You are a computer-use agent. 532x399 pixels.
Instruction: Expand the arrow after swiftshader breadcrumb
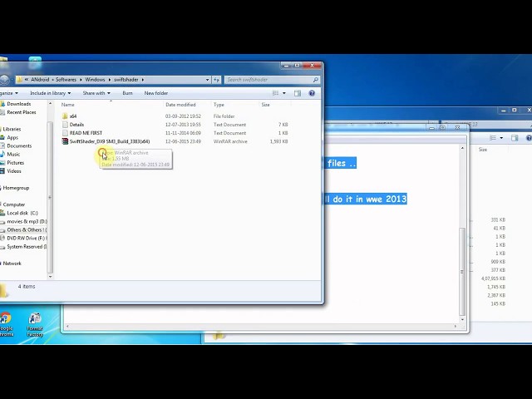[x=143, y=80]
